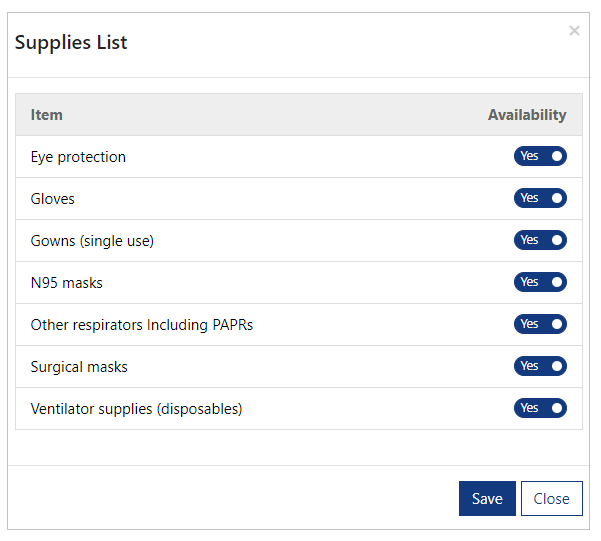Toggle Gloves availability switch
Image resolution: width=601 pixels, height=541 pixels.
click(x=540, y=198)
